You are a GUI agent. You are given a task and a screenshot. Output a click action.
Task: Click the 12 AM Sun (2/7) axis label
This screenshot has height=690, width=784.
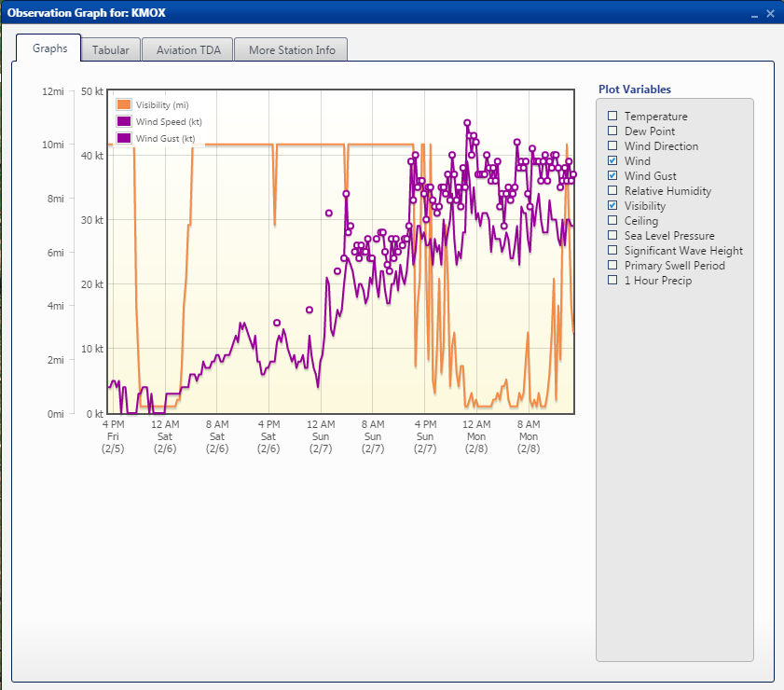pos(321,436)
